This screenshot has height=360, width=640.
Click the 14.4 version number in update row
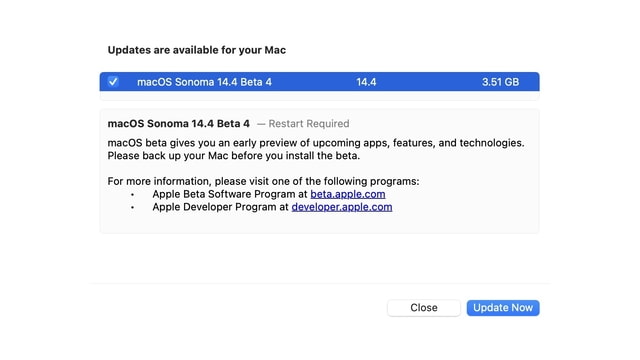[x=366, y=82]
